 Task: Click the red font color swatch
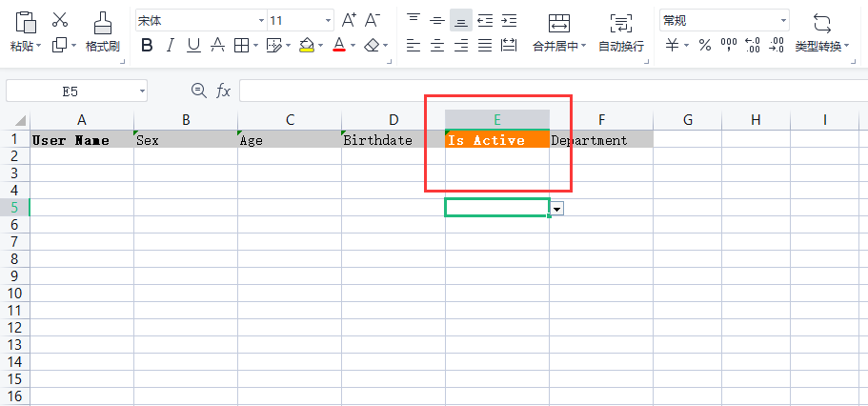338,45
